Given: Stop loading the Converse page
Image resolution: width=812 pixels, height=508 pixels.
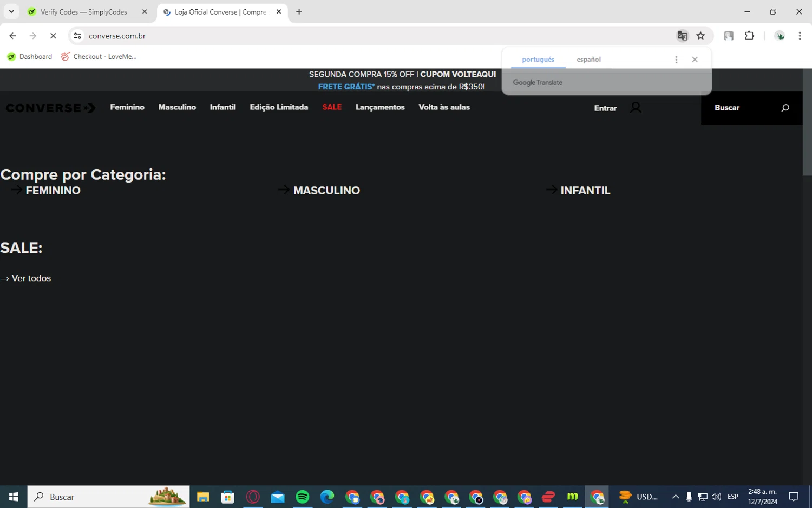Looking at the screenshot, I should click(x=53, y=36).
